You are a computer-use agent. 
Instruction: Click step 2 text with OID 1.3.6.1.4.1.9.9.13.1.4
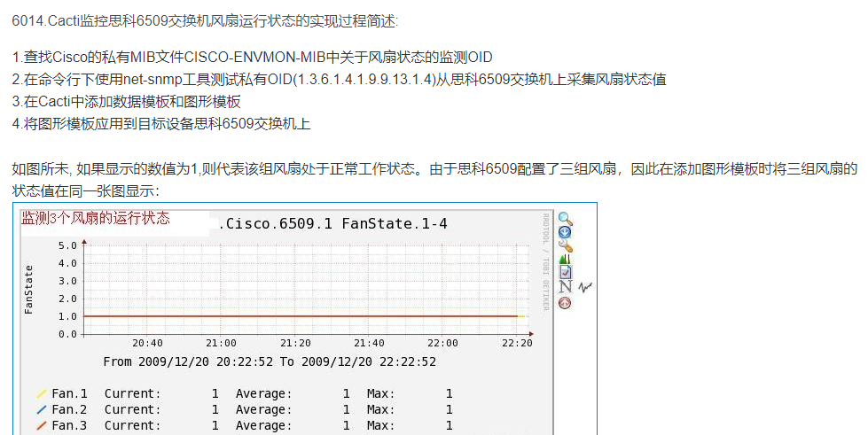[339, 79]
